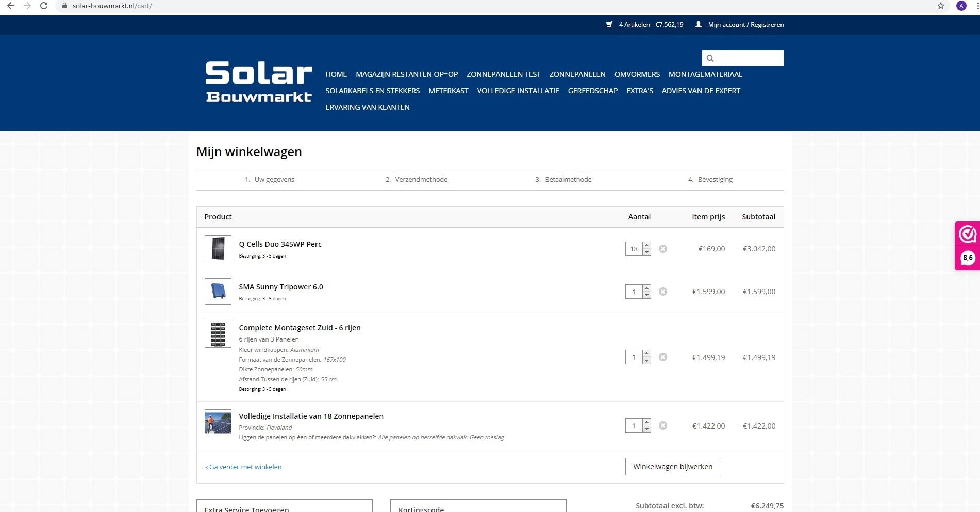Decrease quantity of Volledige Installatie
Screen dimensions: 980x512
[646, 429]
